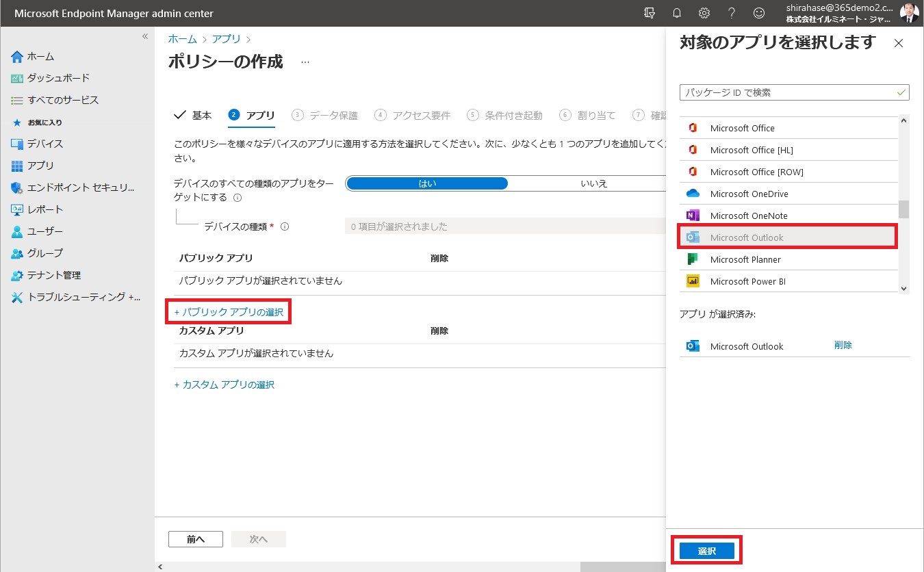Click the アプリ breadcrumb link
Viewport: 924px width, 572px height.
[227, 39]
